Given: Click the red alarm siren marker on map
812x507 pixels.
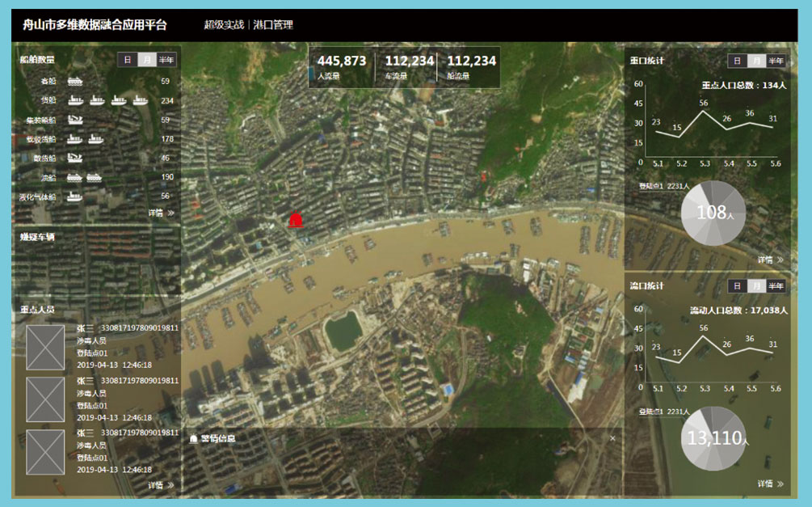Looking at the screenshot, I should click(x=296, y=219).
